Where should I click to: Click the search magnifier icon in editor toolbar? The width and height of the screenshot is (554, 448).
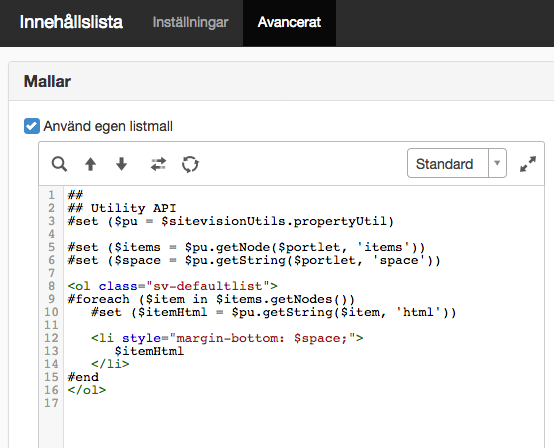pyautogui.click(x=59, y=164)
